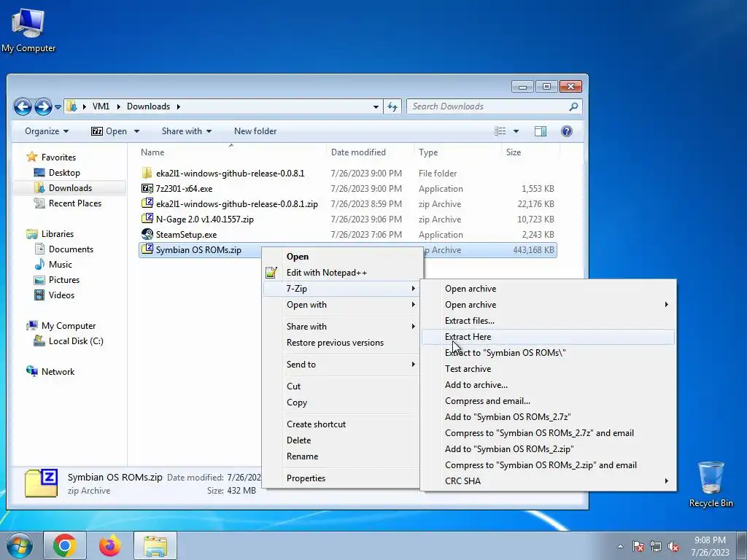
Task: Open the Organize dropdown menu
Action: pos(47,131)
